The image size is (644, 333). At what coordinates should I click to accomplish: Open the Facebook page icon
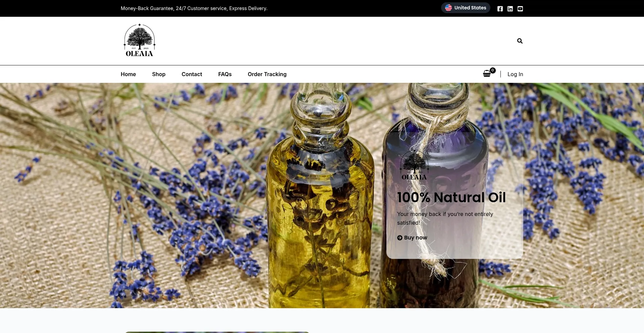[500, 9]
